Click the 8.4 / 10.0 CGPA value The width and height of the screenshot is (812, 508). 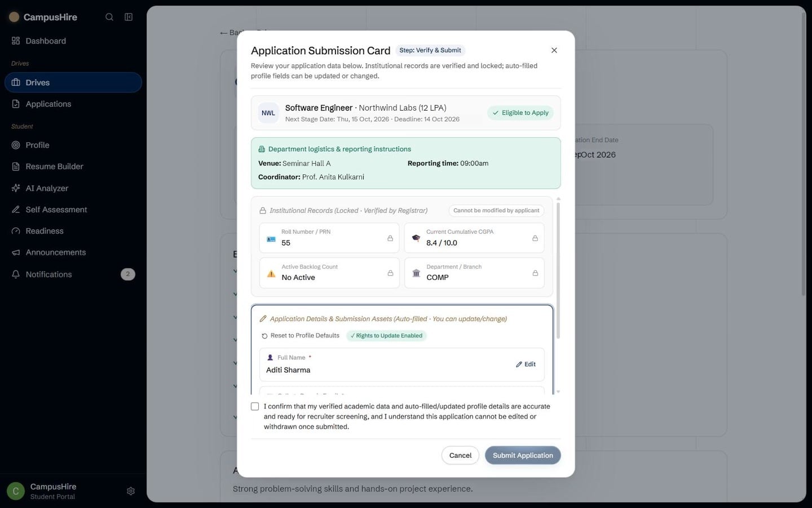click(442, 243)
